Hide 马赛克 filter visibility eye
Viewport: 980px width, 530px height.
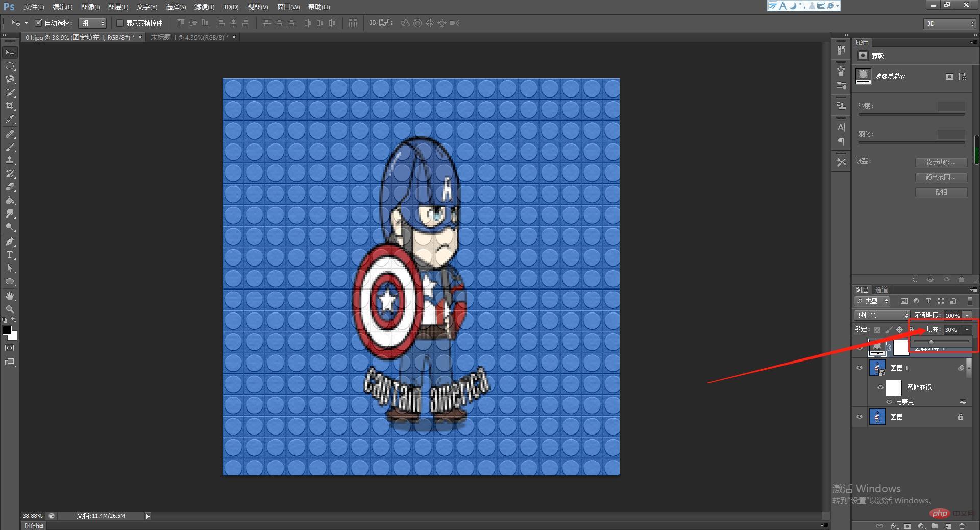pos(889,402)
